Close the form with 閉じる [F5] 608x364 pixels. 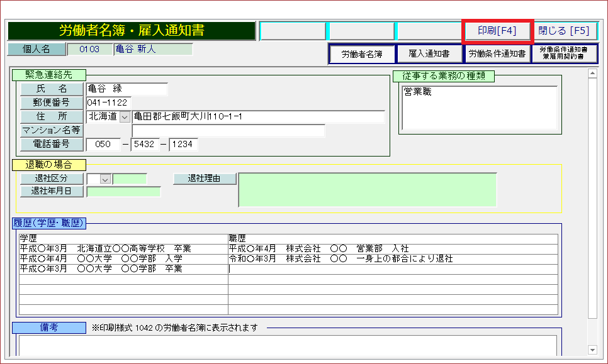tap(564, 31)
